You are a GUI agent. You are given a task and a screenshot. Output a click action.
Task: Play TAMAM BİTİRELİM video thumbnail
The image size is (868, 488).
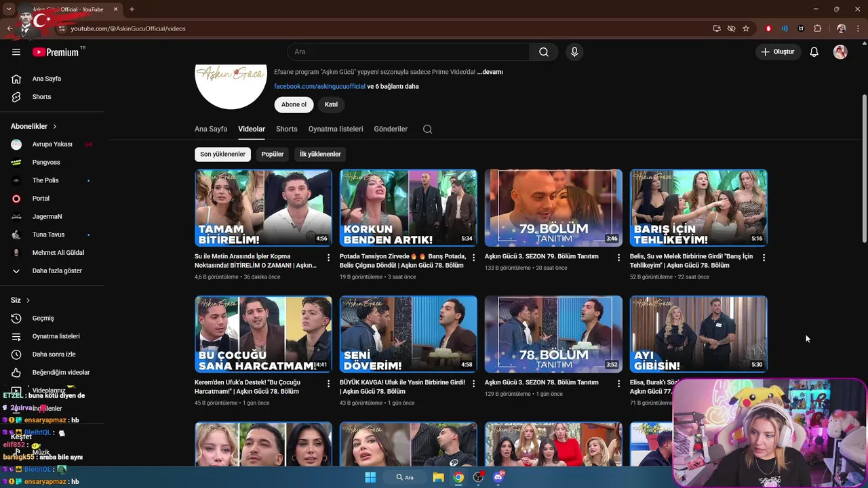tap(263, 207)
